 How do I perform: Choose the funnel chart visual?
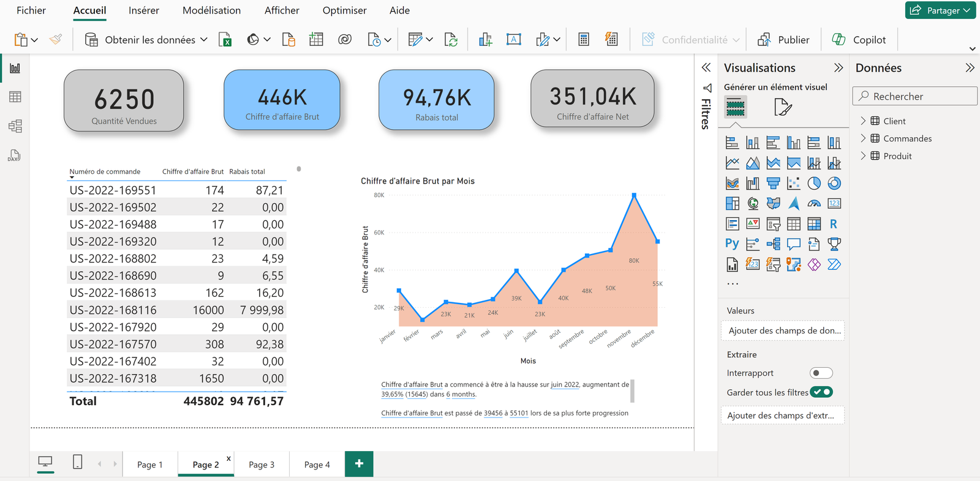[x=774, y=184]
